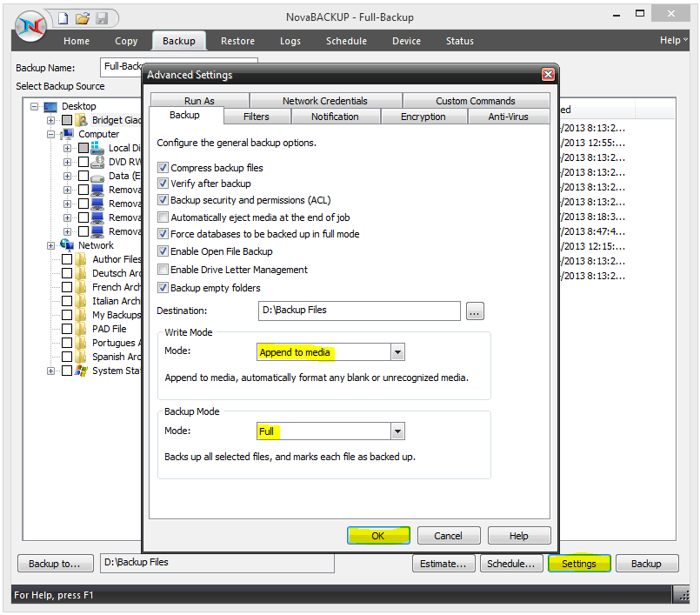Toggle Verify after backup checkbox
Image resolution: width=700 pixels, height=615 pixels.
tap(163, 184)
